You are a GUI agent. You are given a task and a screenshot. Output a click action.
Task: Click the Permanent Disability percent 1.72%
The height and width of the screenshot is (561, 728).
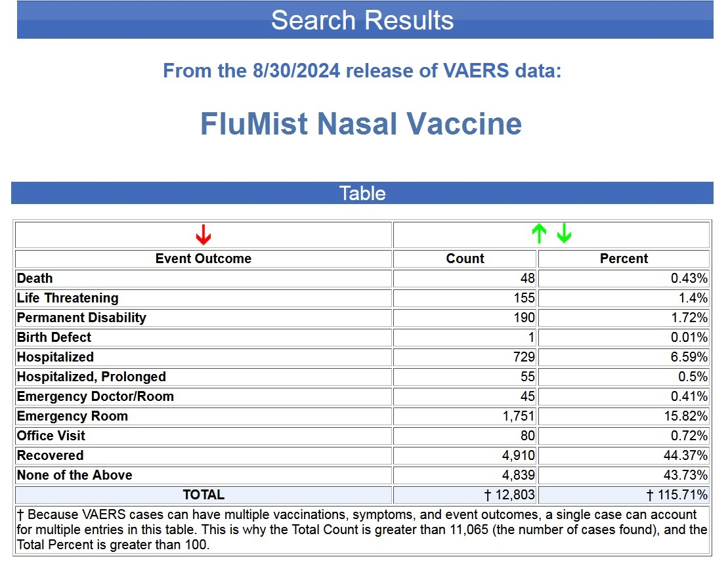(x=689, y=318)
